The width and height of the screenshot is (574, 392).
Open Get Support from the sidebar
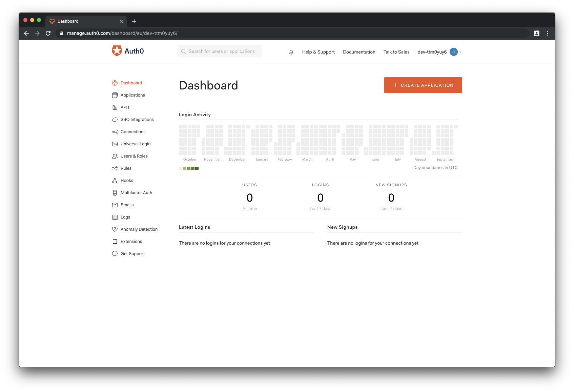point(133,253)
